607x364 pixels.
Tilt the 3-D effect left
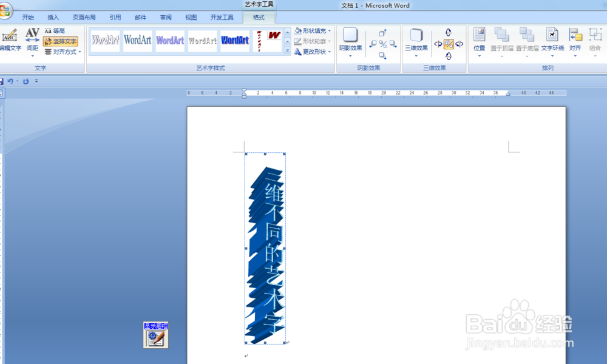click(x=438, y=44)
